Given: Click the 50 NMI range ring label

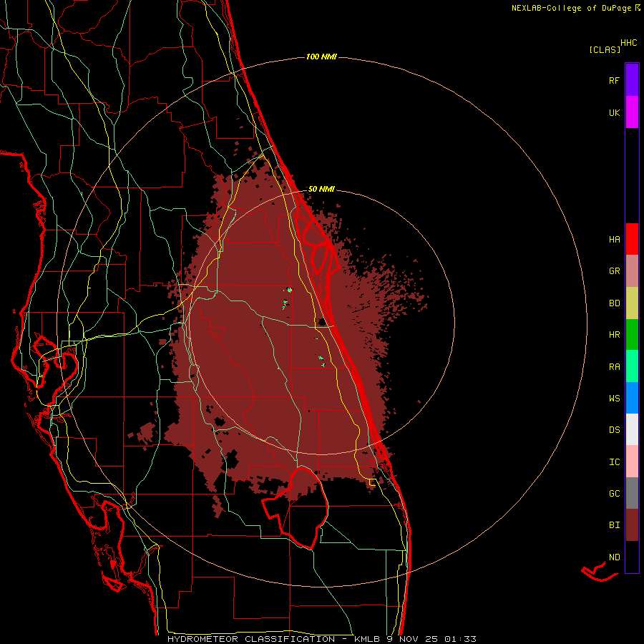Looking at the screenshot, I should click(x=321, y=190).
